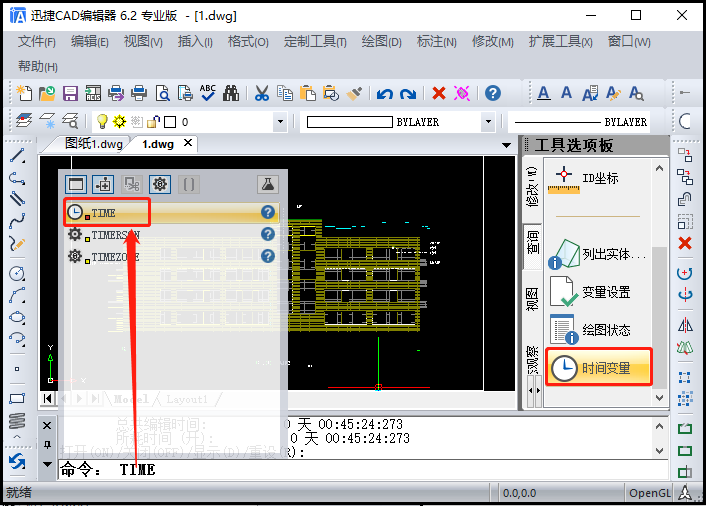Toggle layer lock padlock icon

pyautogui.click(x=154, y=121)
